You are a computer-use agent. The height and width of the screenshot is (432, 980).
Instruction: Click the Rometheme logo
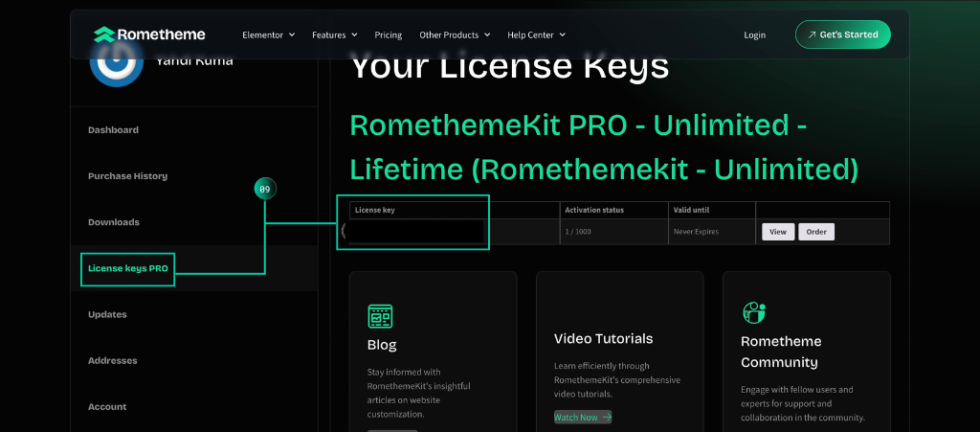(149, 34)
